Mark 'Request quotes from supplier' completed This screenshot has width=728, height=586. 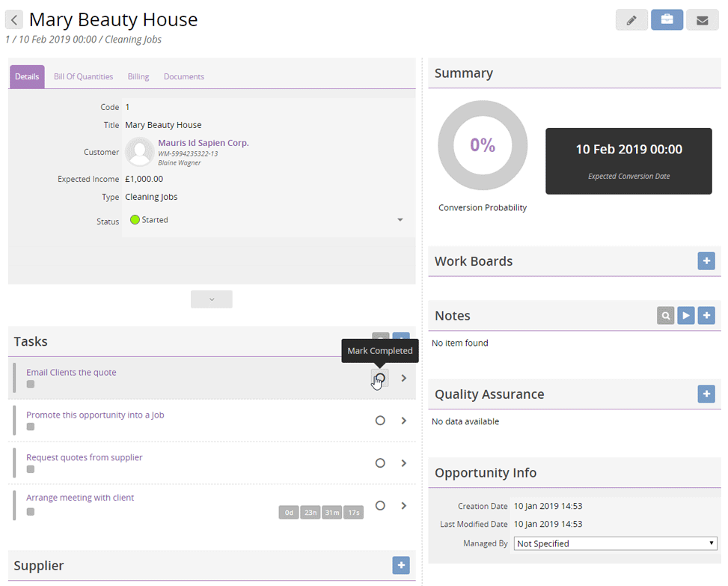(x=380, y=463)
